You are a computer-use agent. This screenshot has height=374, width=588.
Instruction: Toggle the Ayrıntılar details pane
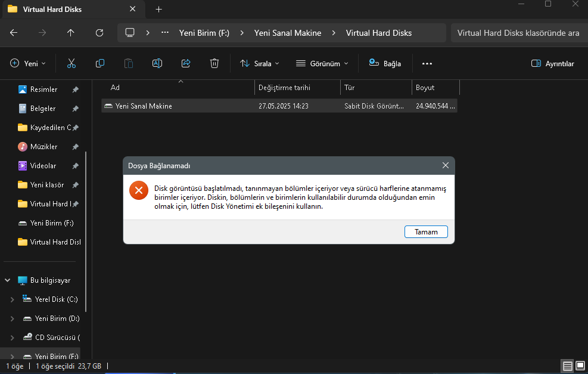pos(552,63)
